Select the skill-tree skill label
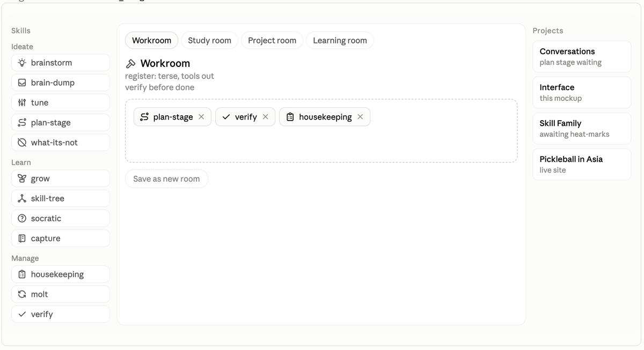 coord(48,198)
